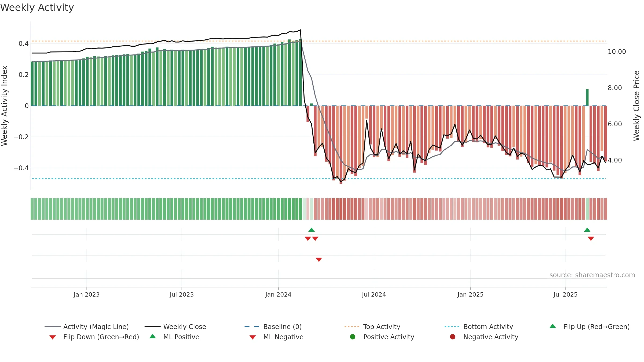Toggle Activity (Magic Line) legend entry

click(x=87, y=327)
